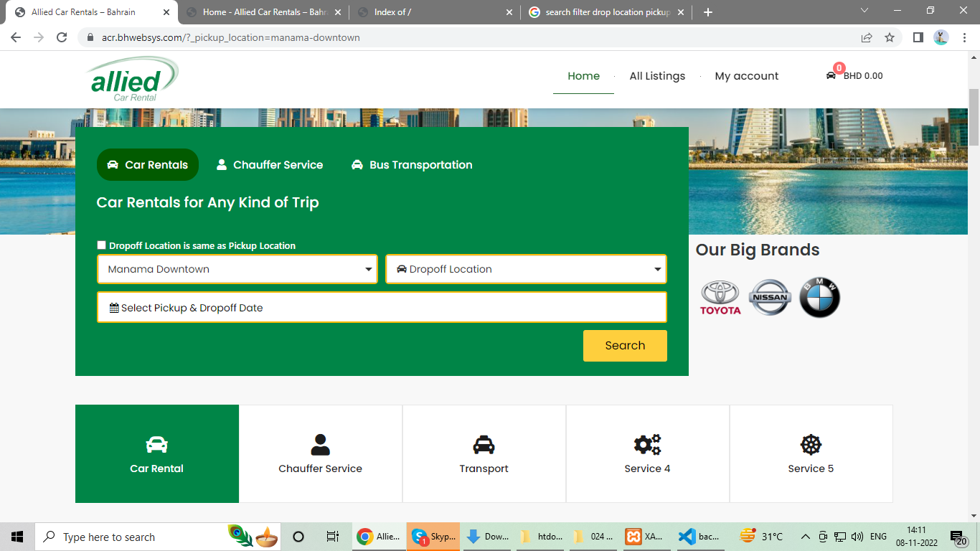Open the Chrome tab search chevron

pyautogui.click(x=864, y=11)
